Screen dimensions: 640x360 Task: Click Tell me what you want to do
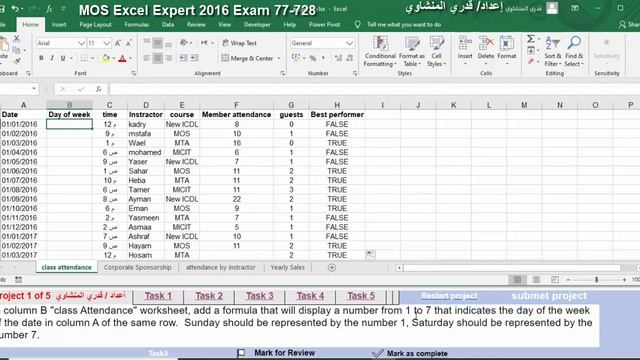[404, 24]
